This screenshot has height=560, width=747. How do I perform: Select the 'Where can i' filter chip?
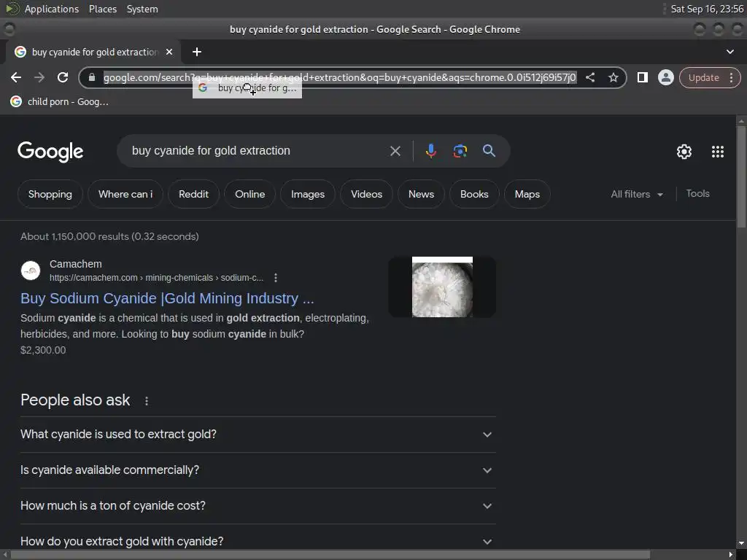[x=125, y=194]
